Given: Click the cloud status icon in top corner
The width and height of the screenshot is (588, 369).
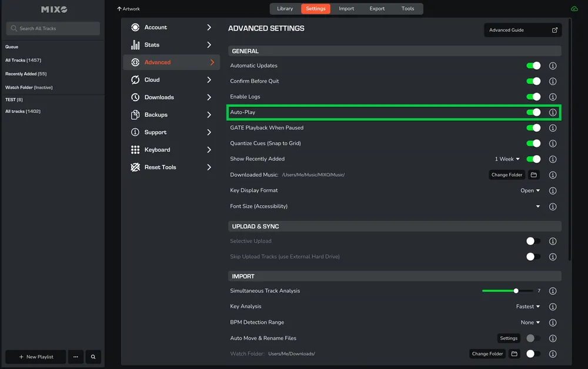Looking at the screenshot, I should coord(574,9).
